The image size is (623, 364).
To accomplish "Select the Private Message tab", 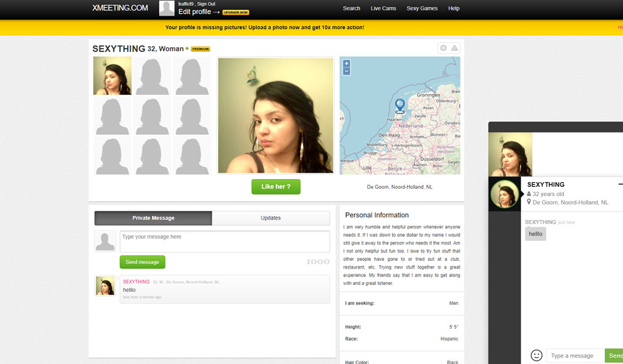I will 153,218.
